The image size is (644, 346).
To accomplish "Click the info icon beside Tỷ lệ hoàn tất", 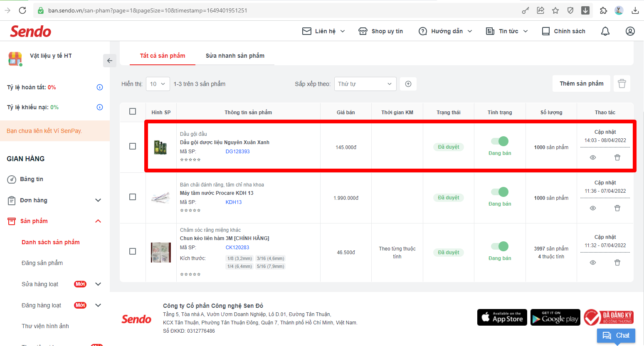I will coord(100,87).
